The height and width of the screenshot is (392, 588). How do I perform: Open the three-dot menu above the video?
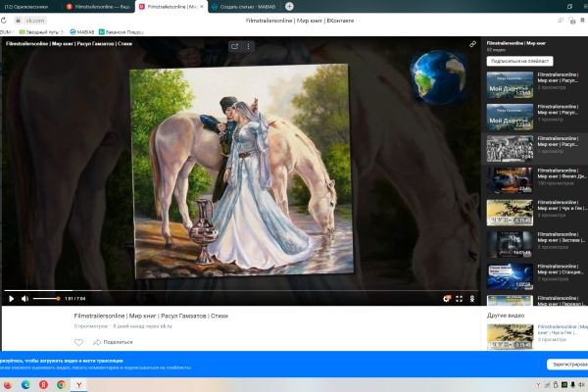tap(248, 46)
